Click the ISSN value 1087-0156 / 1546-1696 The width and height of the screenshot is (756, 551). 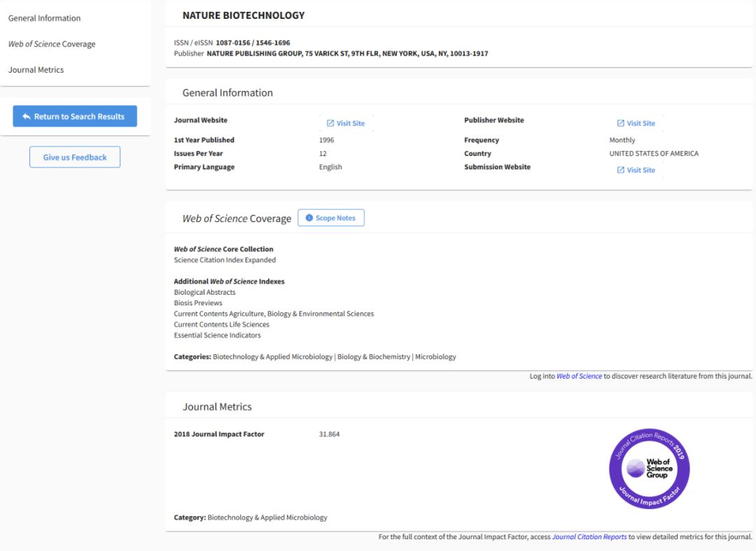(x=253, y=43)
